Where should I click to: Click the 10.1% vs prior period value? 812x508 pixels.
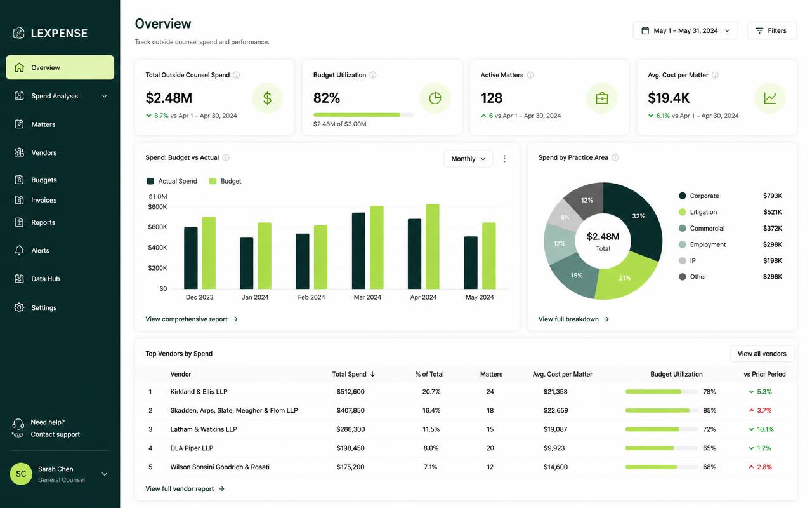(766, 429)
